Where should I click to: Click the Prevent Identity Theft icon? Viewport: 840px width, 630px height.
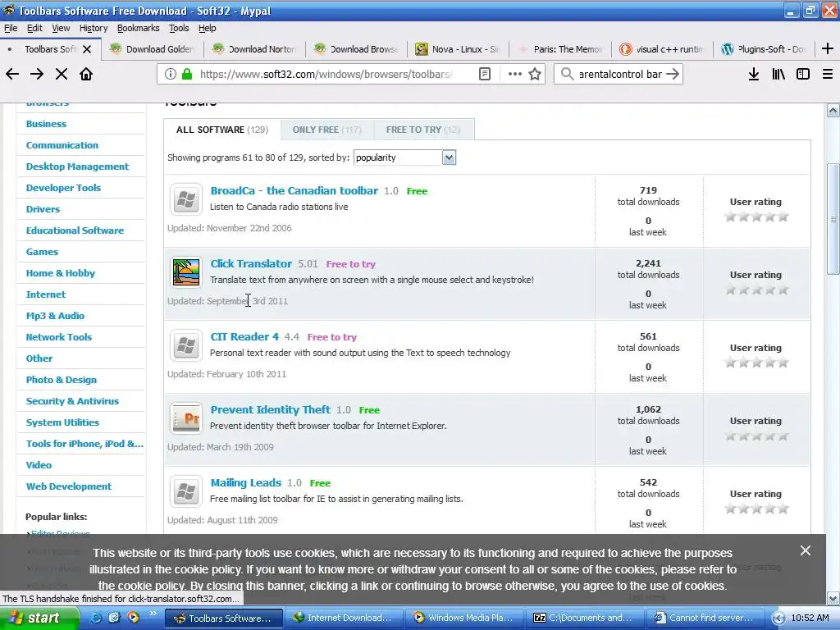(186, 418)
